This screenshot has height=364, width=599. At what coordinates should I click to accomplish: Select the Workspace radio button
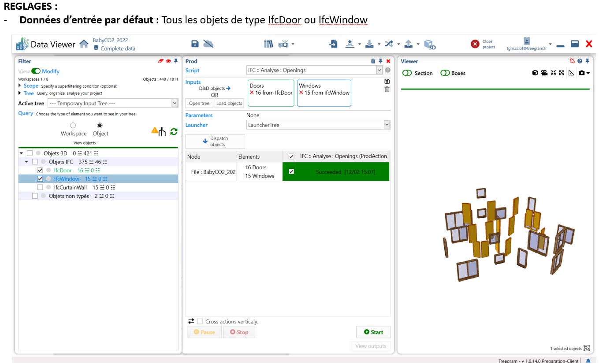click(x=73, y=126)
